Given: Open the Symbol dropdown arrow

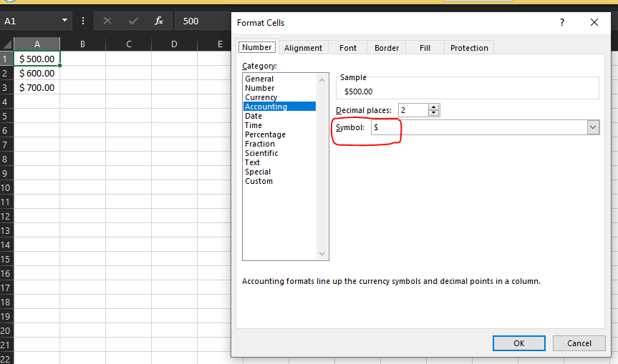Looking at the screenshot, I should tap(593, 127).
